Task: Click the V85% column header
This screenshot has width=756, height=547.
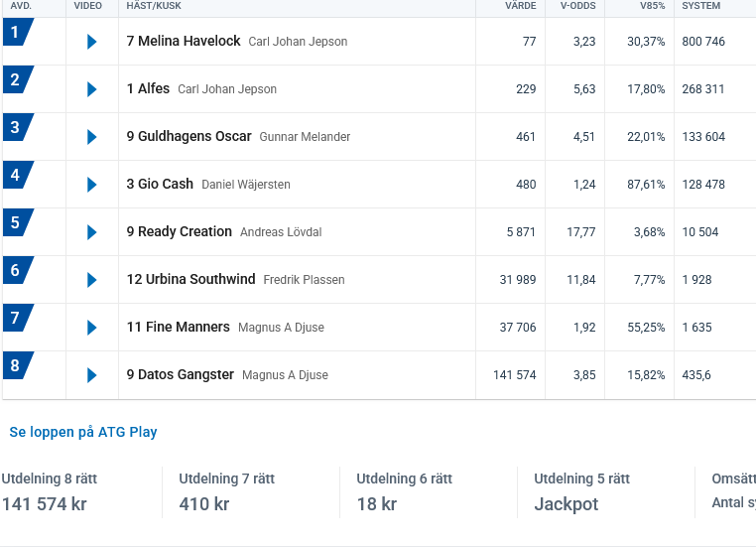Action: pos(652,6)
